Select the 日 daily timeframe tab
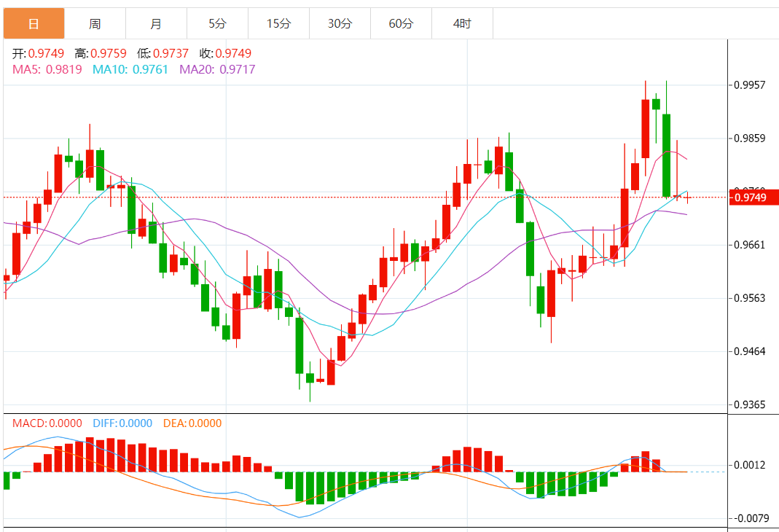 (34, 23)
